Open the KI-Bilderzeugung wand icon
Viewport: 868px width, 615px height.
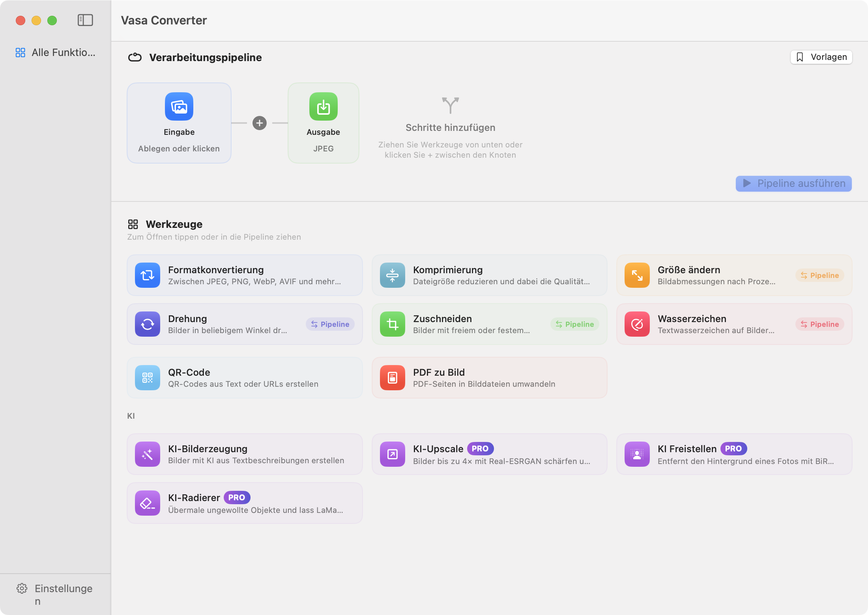[x=148, y=454]
